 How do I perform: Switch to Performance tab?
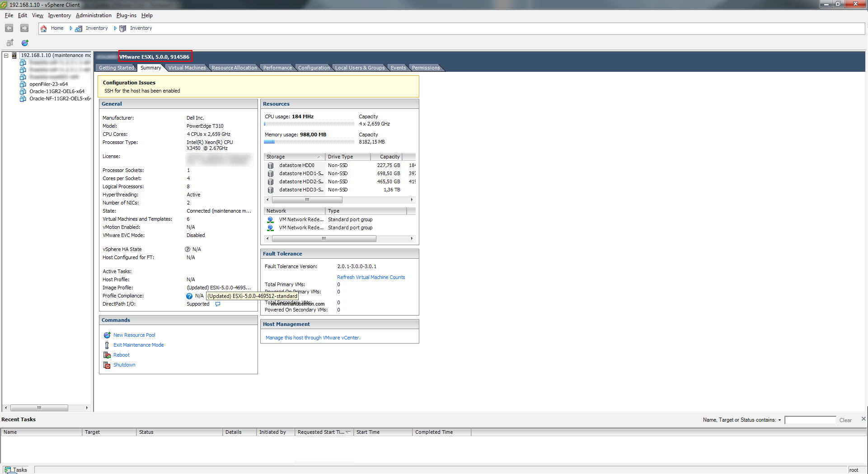277,68
